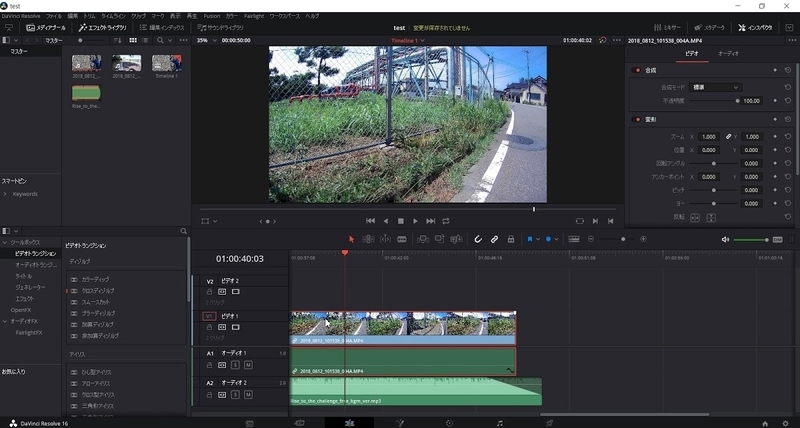This screenshot has width=800, height=428.
Task: Open the viewer zoom 35% dropdown
Action: pos(205,40)
